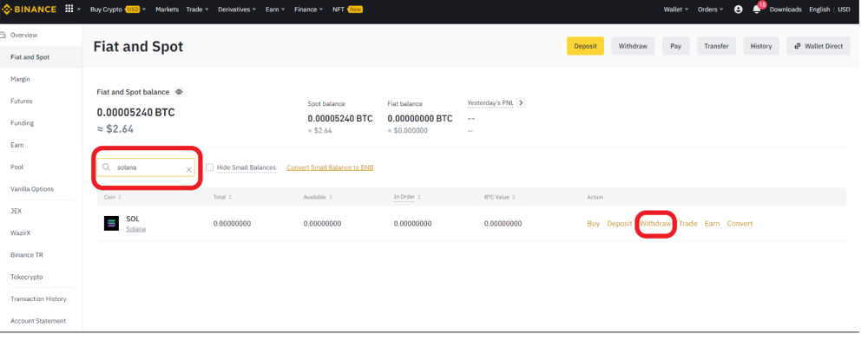Expand Yesterday's PNL chevron arrow
The image size is (868, 341).
coord(522,103)
